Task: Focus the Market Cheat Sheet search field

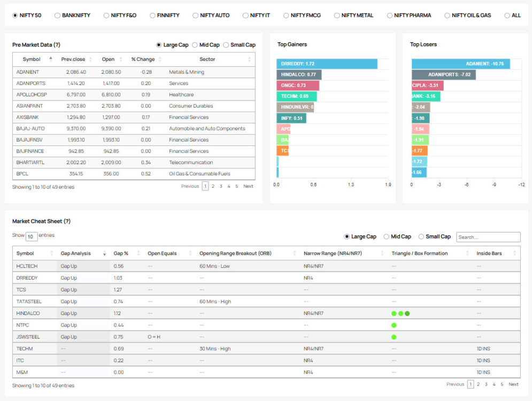Action: click(488, 237)
